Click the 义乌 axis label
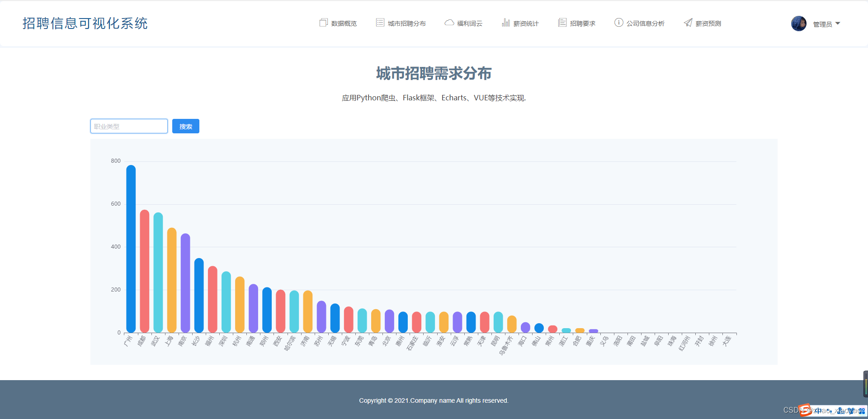The width and height of the screenshot is (868, 419). click(604, 341)
